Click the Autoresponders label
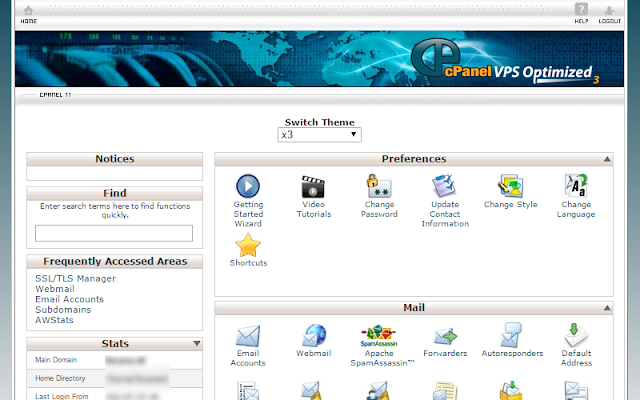The width and height of the screenshot is (640, 400). (512, 353)
